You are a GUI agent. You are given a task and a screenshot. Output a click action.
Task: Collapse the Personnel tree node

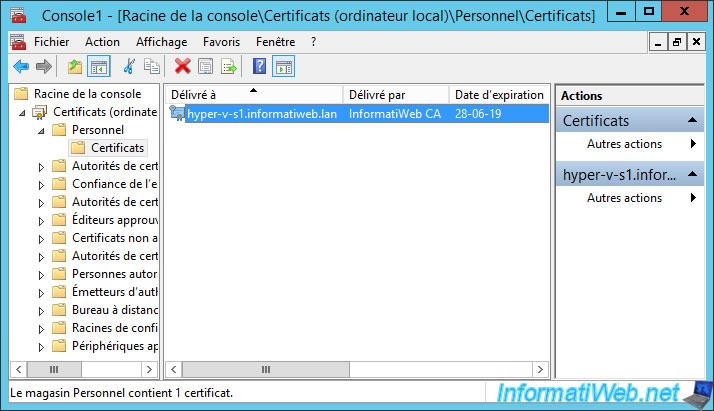tap(41, 131)
